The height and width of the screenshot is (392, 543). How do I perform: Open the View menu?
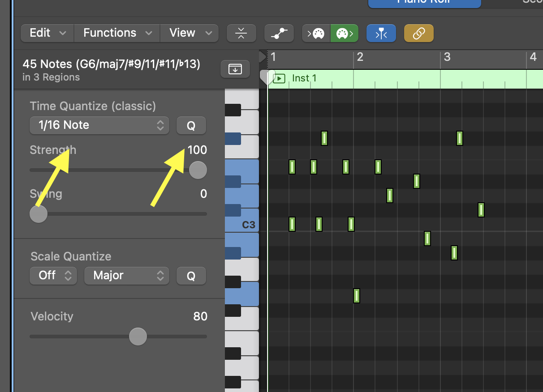coord(190,33)
